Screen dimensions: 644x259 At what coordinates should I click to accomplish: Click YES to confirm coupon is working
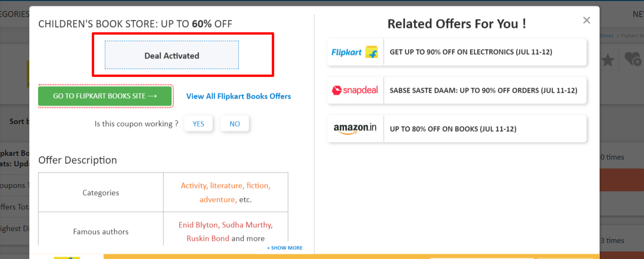pos(198,123)
